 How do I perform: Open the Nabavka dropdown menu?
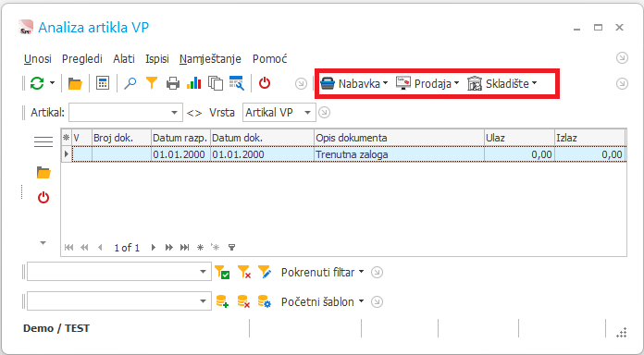[x=354, y=84]
